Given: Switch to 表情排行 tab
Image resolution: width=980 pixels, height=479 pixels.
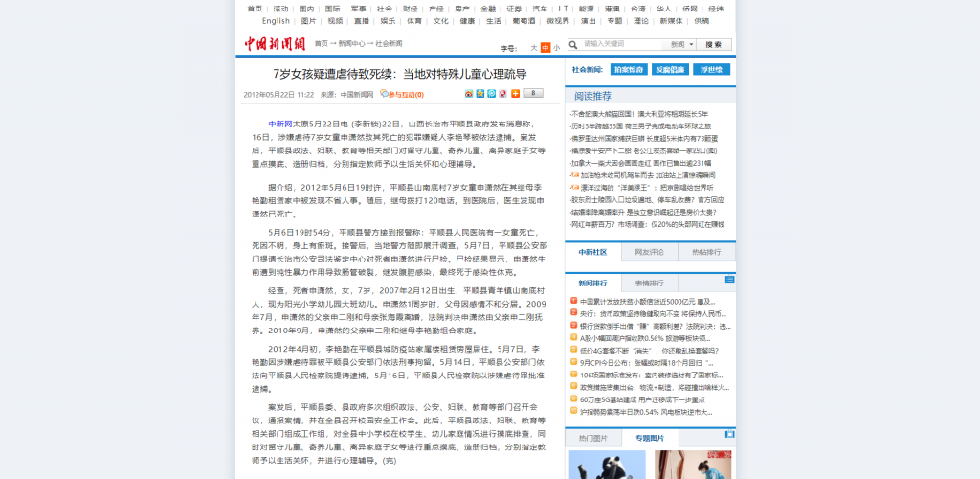Looking at the screenshot, I should 650,283.
